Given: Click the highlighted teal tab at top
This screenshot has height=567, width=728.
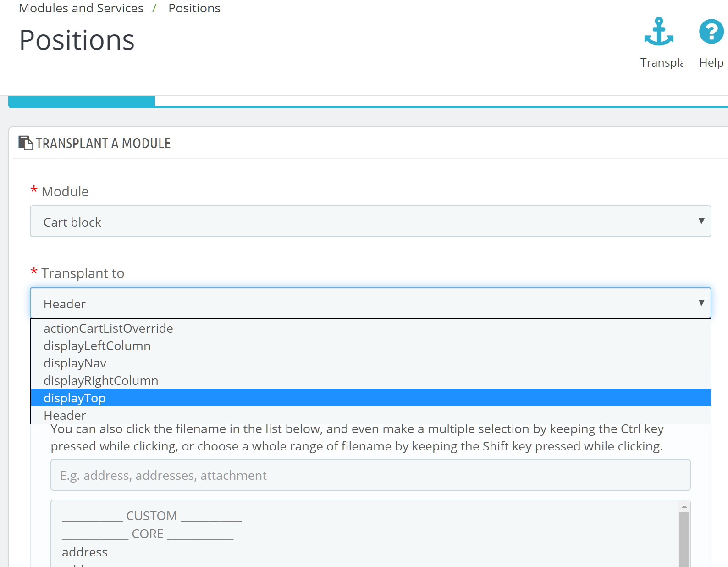Looking at the screenshot, I should (x=82, y=102).
